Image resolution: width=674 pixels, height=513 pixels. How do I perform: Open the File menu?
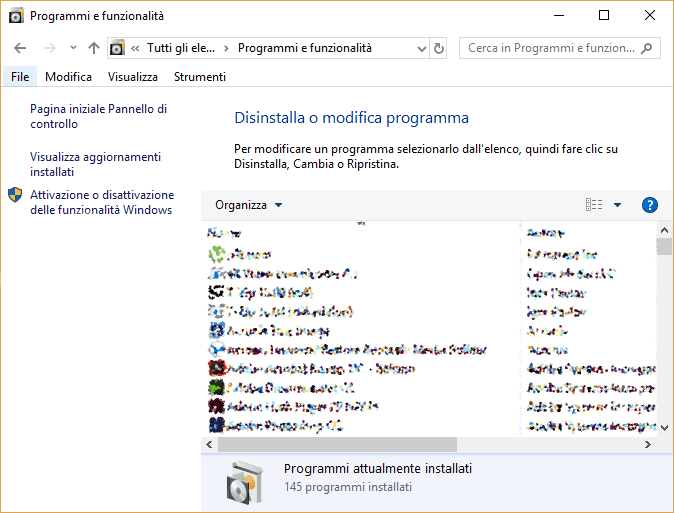coord(20,77)
